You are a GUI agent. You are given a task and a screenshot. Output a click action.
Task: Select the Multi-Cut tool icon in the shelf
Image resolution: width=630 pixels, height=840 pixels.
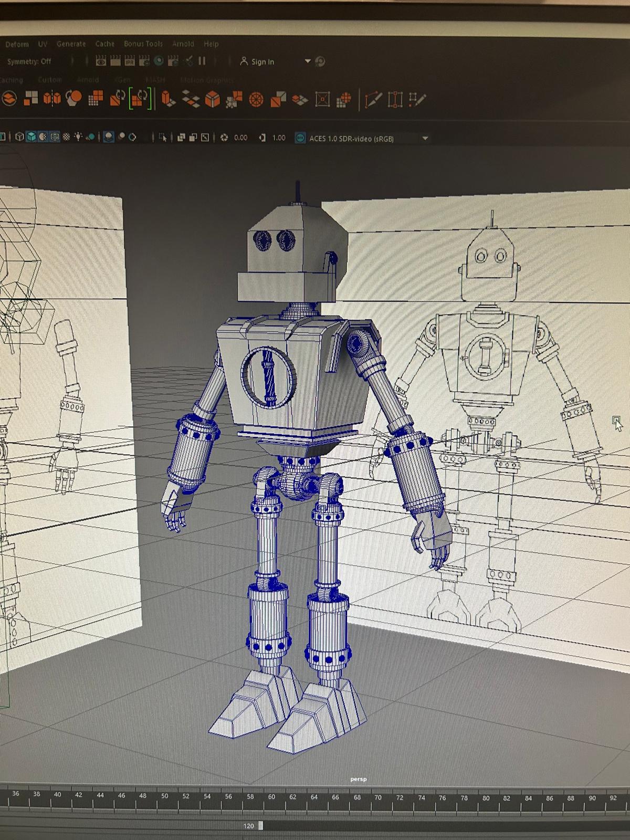[373, 99]
